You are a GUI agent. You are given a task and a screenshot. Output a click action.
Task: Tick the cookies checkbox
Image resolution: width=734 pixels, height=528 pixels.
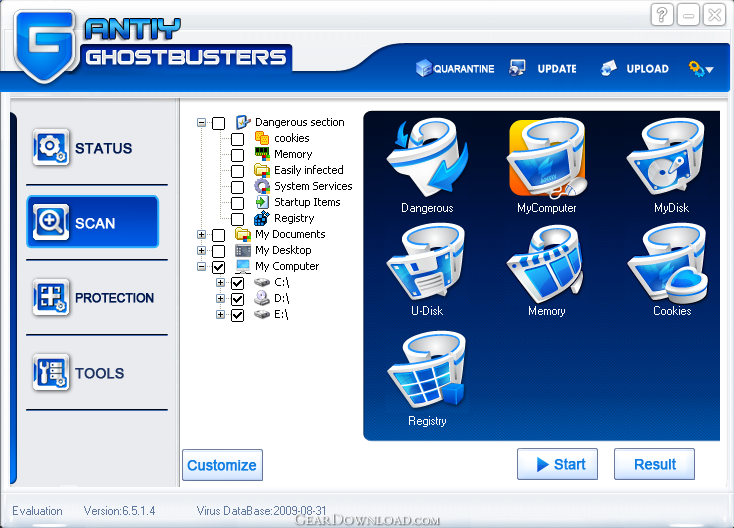point(238,139)
